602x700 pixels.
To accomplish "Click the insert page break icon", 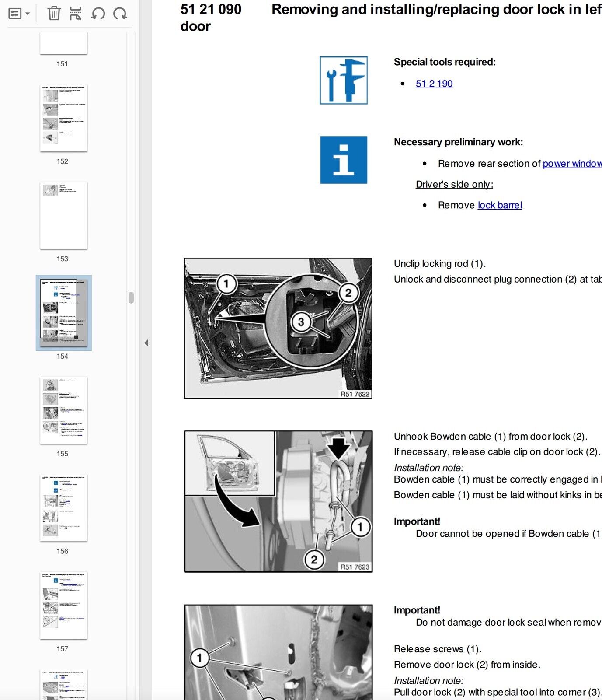I will (76, 14).
